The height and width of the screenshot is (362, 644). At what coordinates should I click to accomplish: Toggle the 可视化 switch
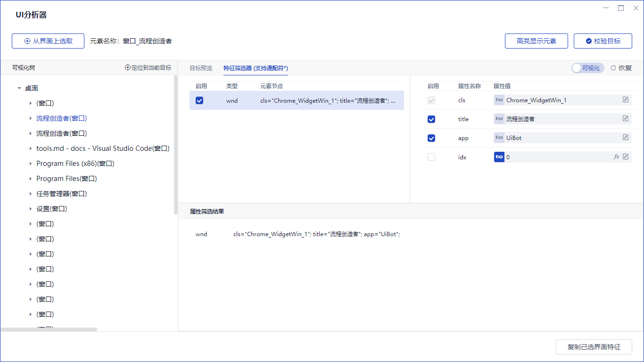coord(587,68)
